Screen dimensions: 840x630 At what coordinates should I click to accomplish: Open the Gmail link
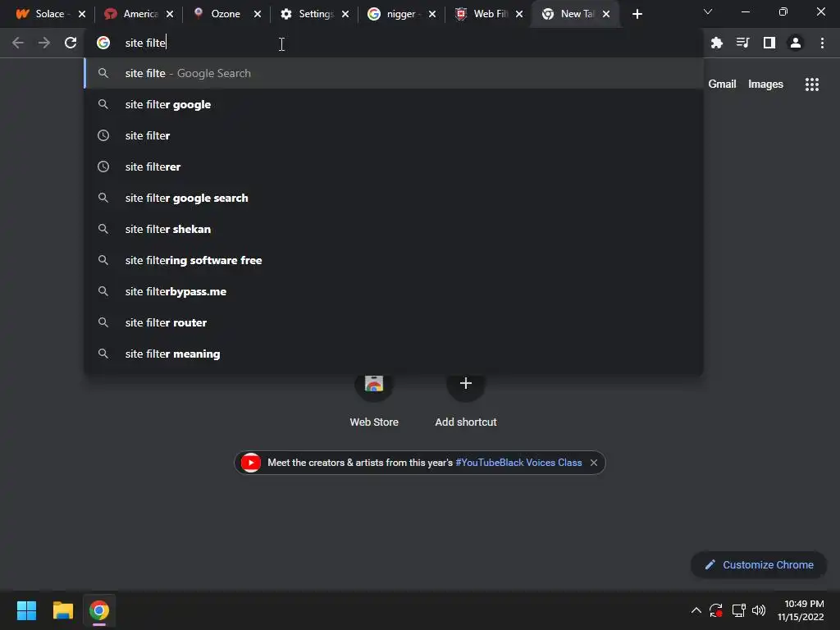(722, 84)
